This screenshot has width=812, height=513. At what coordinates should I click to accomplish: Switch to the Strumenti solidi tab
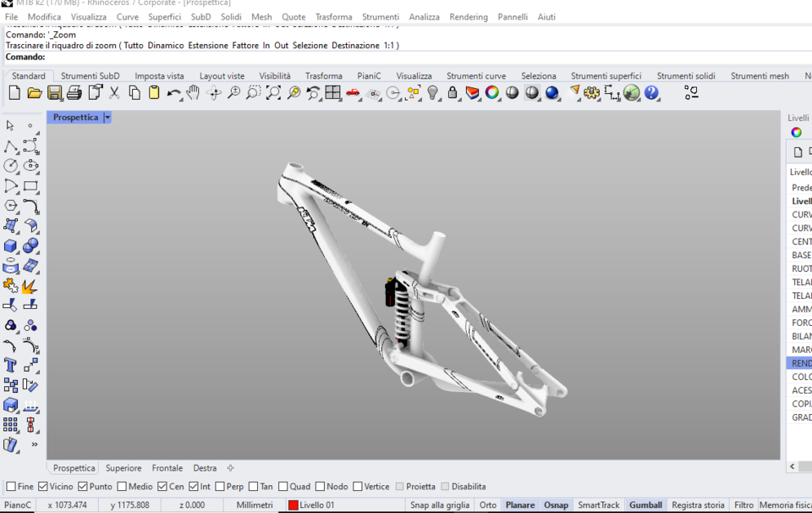point(689,75)
